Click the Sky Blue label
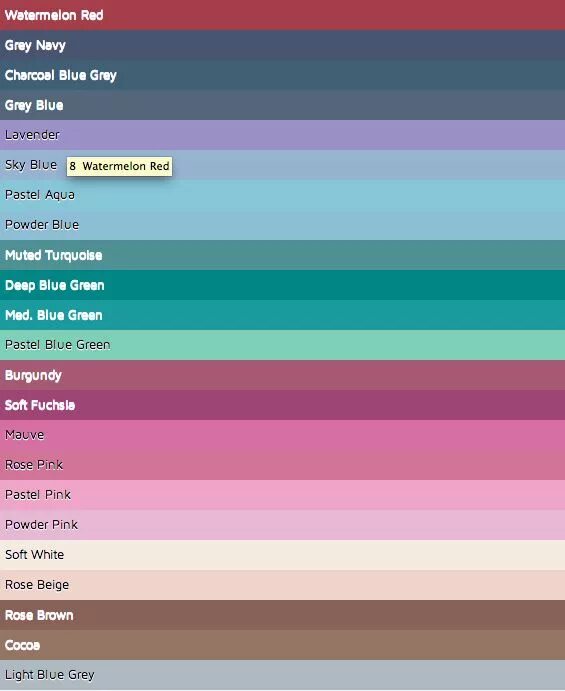The height and width of the screenshot is (691, 565). click(31, 165)
